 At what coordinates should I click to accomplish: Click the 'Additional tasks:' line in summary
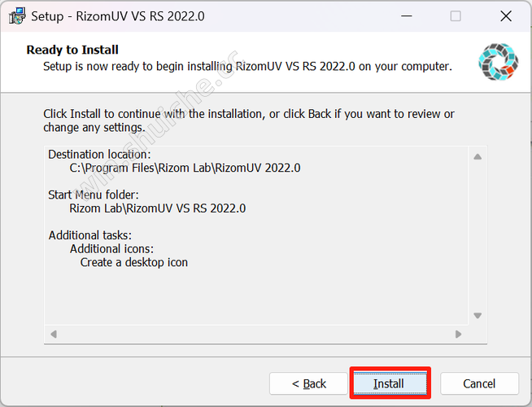tap(90, 235)
